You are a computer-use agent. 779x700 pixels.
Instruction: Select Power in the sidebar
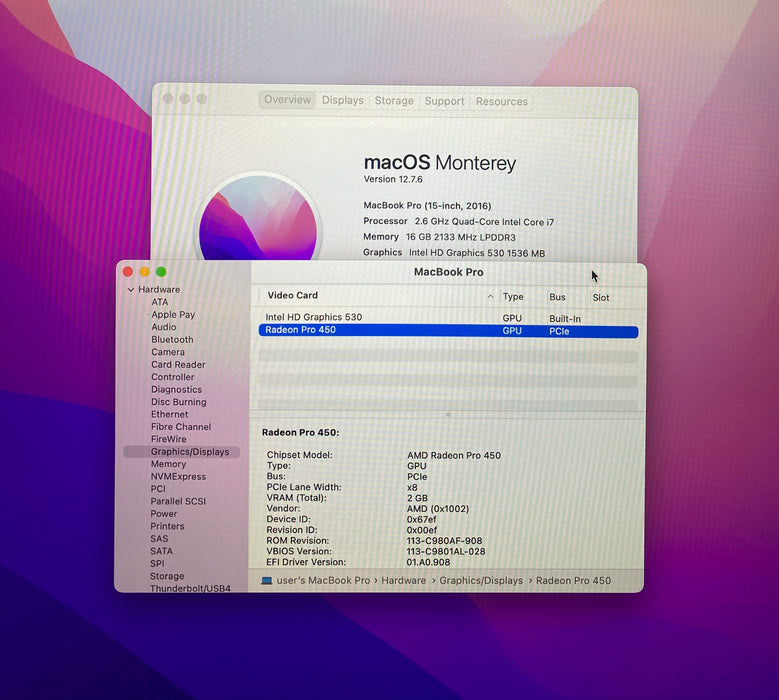click(x=163, y=514)
